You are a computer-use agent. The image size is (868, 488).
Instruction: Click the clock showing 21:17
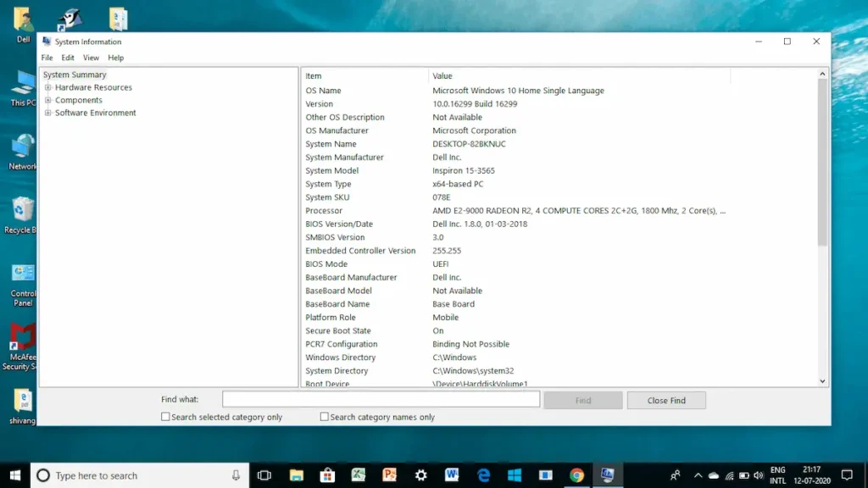(812, 475)
